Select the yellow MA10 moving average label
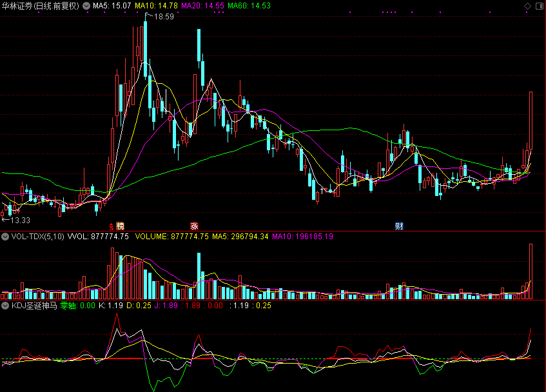 tap(156, 5)
